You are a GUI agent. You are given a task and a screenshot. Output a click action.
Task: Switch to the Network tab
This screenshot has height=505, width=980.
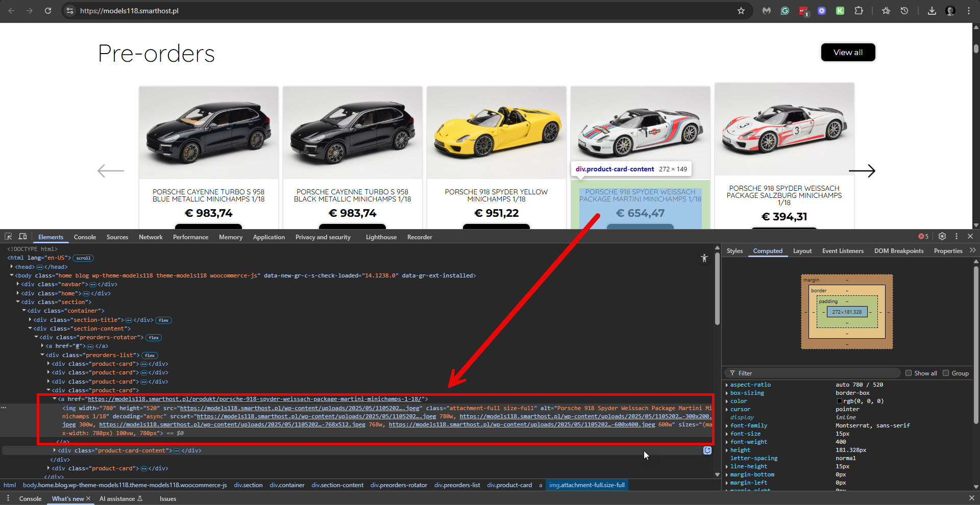pyautogui.click(x=151, y=237)
